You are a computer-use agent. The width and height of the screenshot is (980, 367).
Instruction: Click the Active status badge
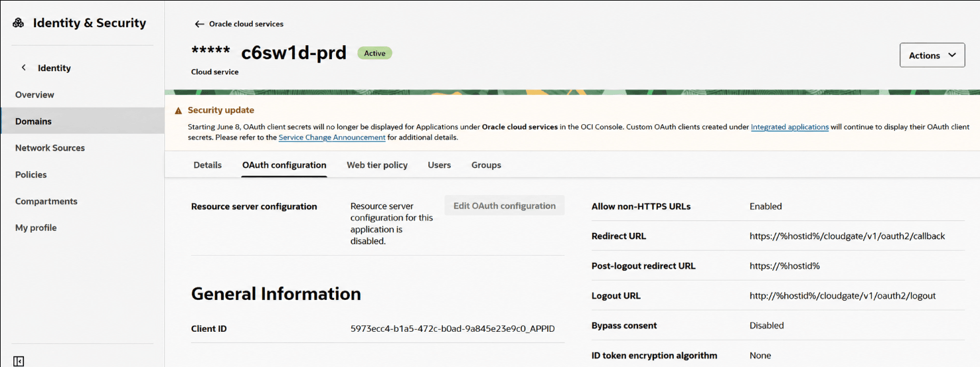pyautogui.click(x=374, y=53)
